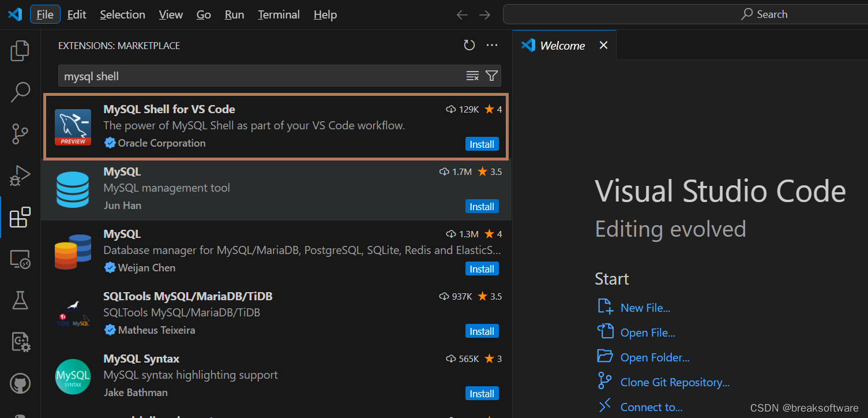
Task: Click the 'Weijan Chen' publisher name
Action: click(146, 268)
